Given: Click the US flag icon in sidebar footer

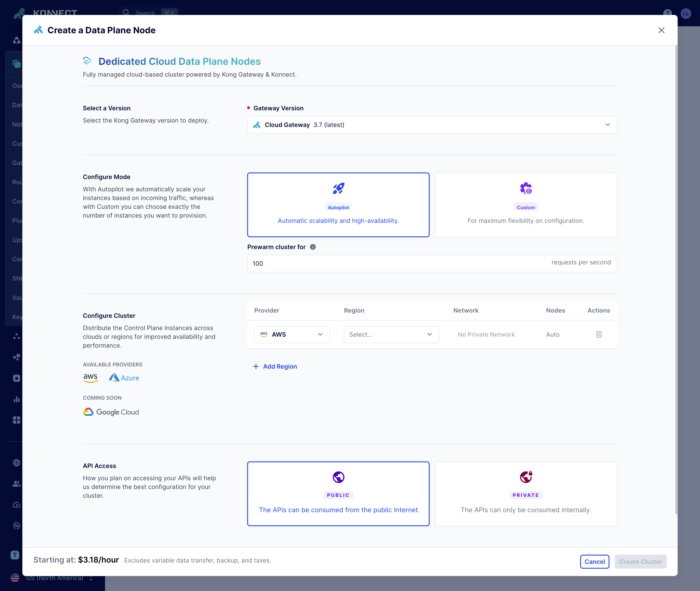Looking at the screenshot, I should coord(15,578).
